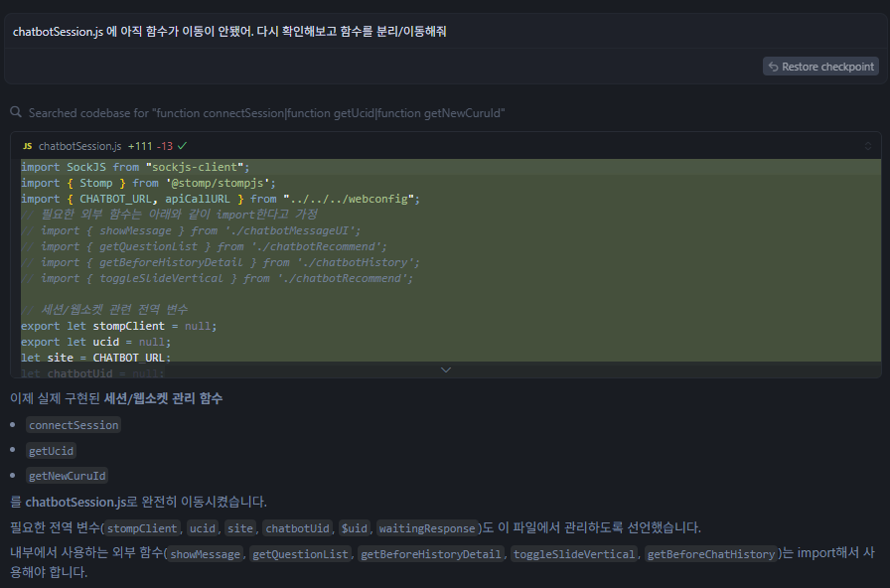The height and width of the screenshot is (588, 890).
Task: Click the waitingResponse inline code tag
Action: (x=427, y=527)
